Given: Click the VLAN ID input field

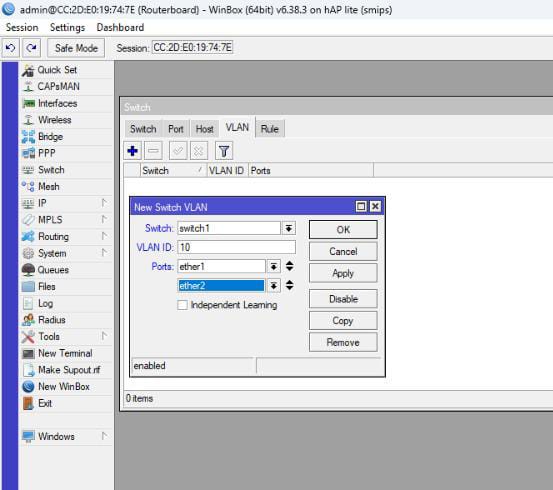Looking at the screenshot, I should pos(236,247).
